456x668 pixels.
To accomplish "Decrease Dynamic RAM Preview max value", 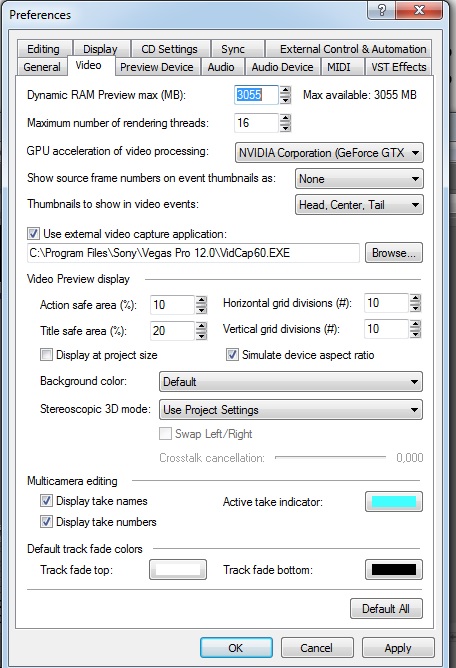I will 286,100.
